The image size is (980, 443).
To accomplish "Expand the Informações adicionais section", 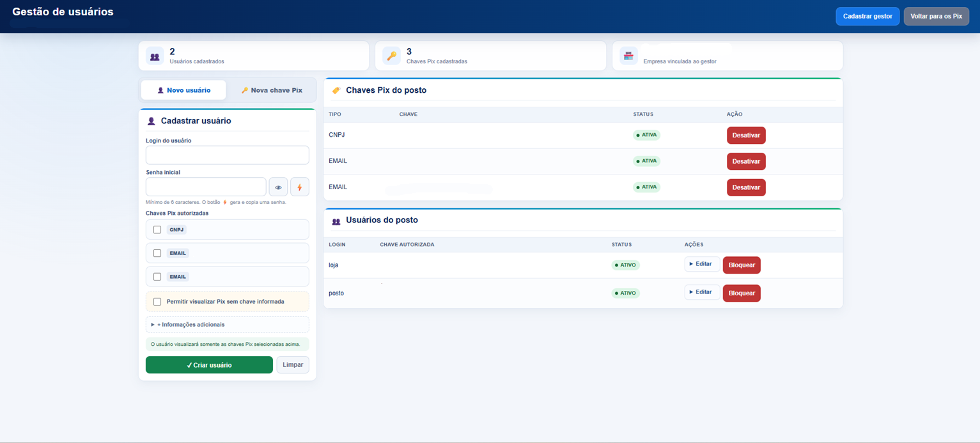I will pyautogui.click(x=228, y=325).
